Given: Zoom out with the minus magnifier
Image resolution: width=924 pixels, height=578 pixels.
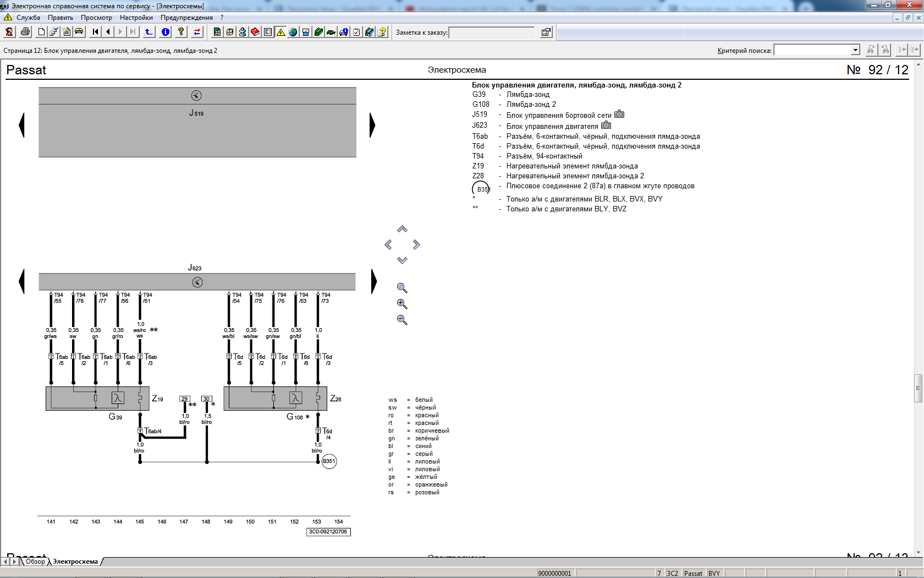Looking at the screenshot, I should [402, 320].
